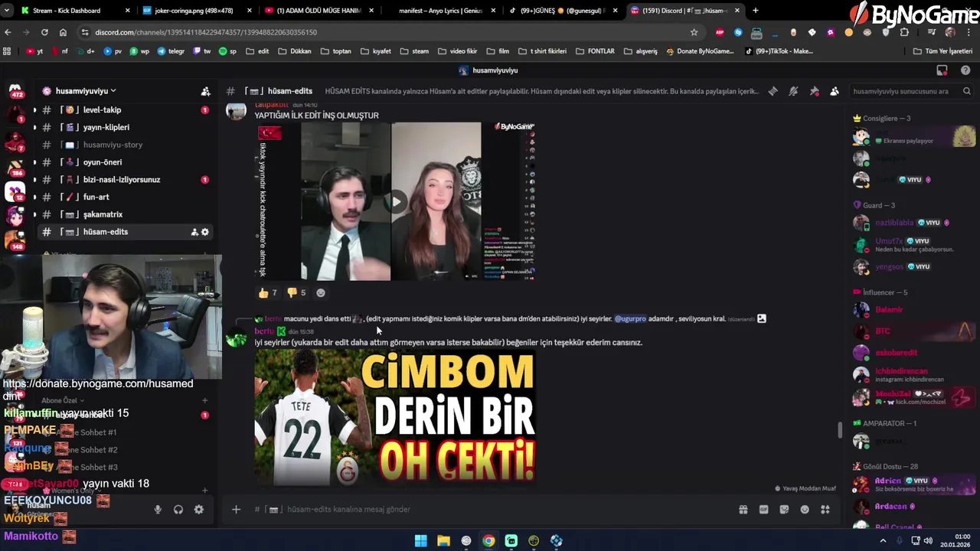This screenshot has height=551, width=980.
Task: Open the sticker picker
Action: (784, 510)
